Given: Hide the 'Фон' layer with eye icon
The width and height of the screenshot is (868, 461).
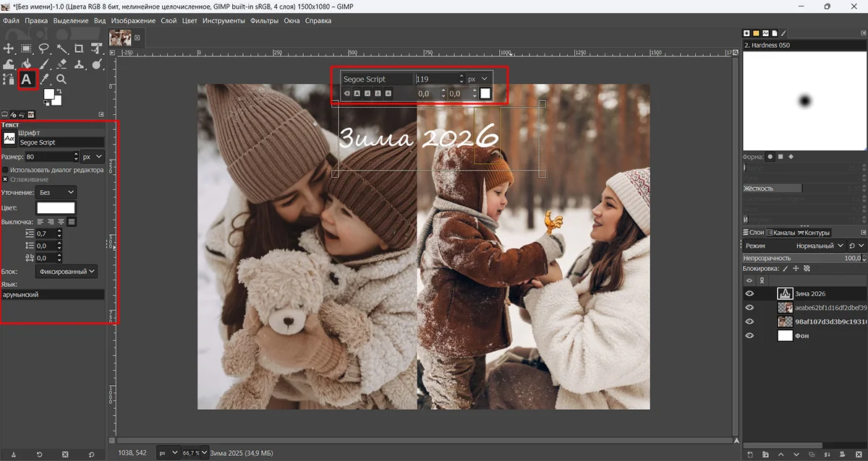Looking at the screenshot, I should pos(749,335).
